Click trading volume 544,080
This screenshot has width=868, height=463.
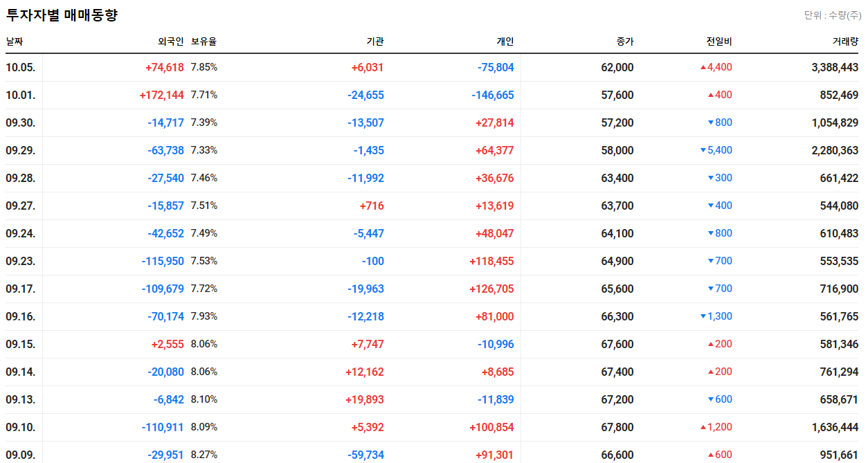tap(839, 206)
